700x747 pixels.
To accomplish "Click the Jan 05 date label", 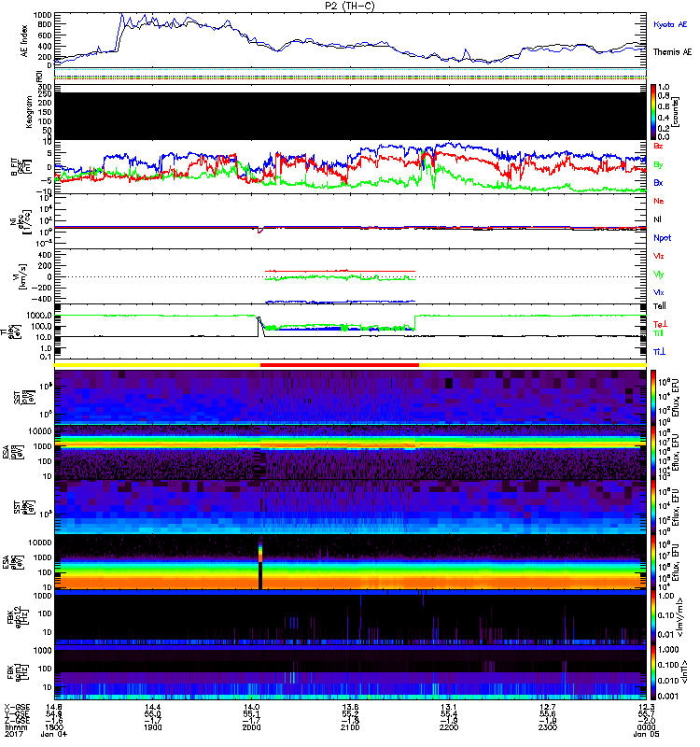I will point(646,734).
